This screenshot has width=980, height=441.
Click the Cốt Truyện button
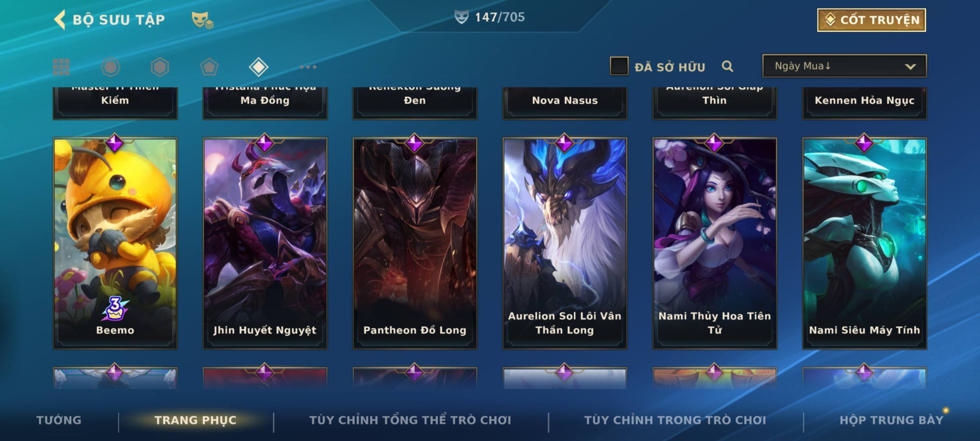tap(871, 20)
